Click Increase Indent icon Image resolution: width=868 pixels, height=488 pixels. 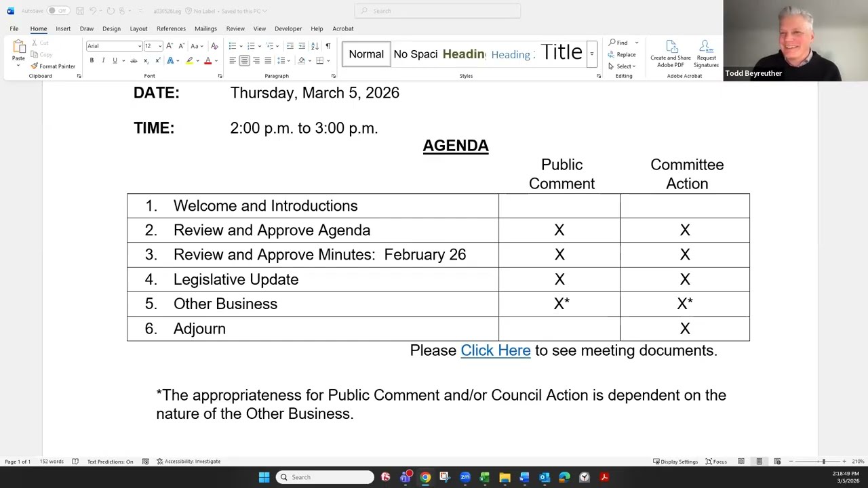302,46
